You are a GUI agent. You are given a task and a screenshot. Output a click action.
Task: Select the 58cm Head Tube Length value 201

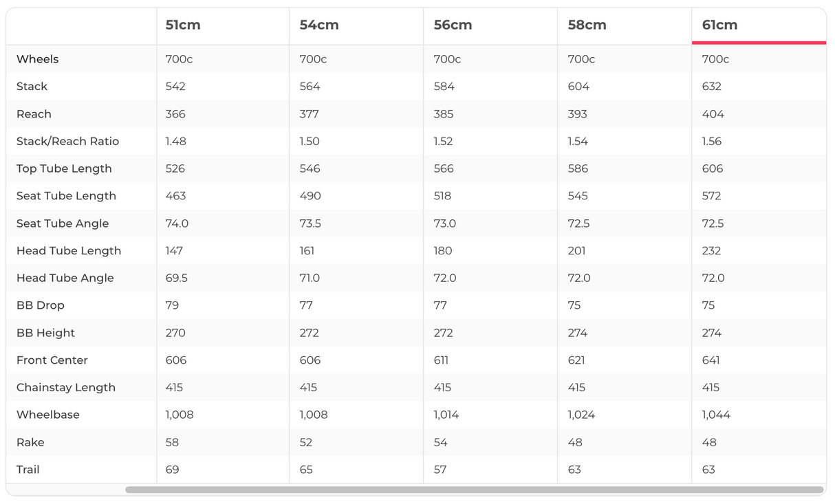(x=576, y=251)
